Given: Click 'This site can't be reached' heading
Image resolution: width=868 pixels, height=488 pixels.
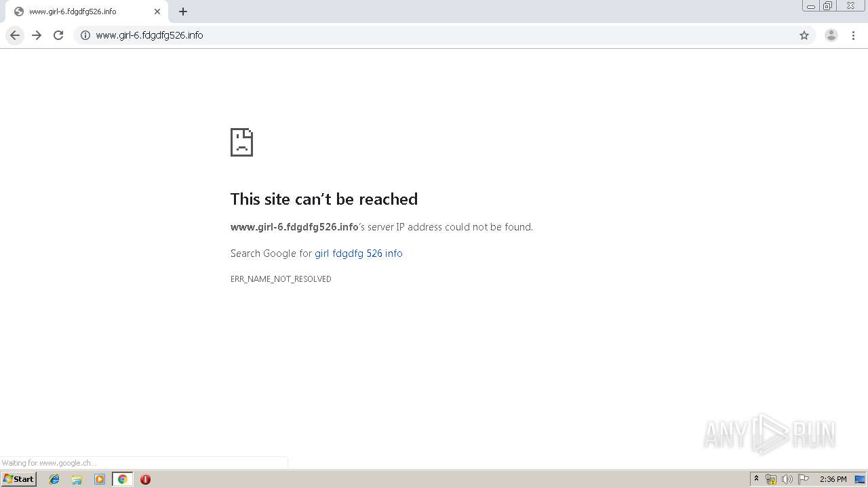Looking at the screenshot, I should tap(324, 199).
